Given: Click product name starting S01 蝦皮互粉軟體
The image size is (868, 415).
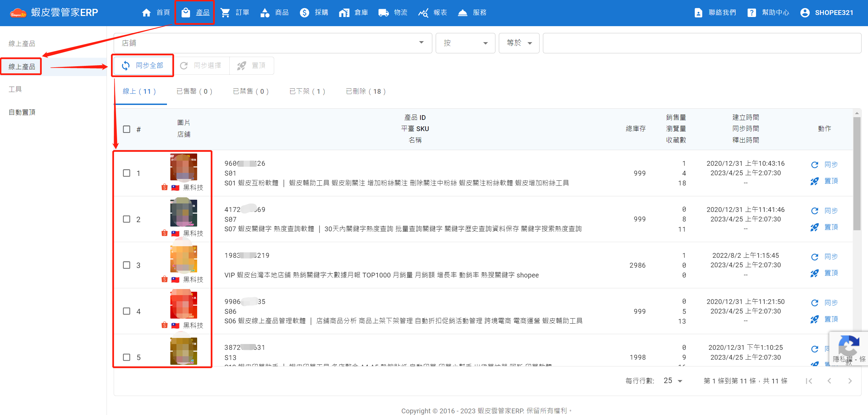Looking at the screenshot, I should (x=397, y=183).
